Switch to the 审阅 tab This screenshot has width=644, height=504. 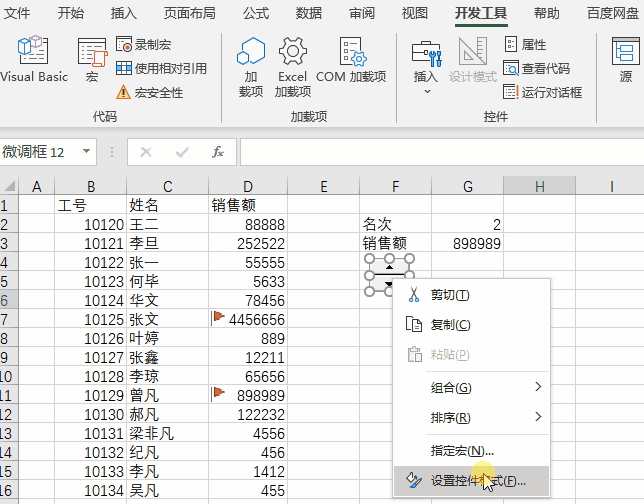[x=362, y=13]
